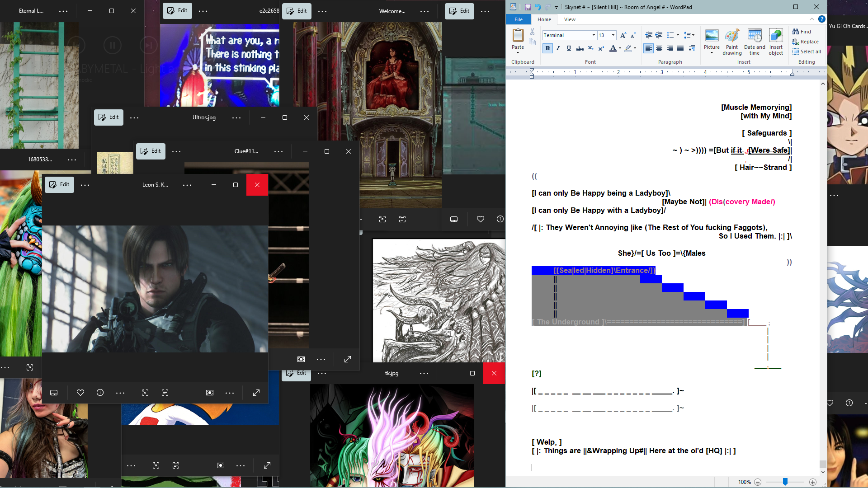Click the Grow font icon

click(623, 35)
